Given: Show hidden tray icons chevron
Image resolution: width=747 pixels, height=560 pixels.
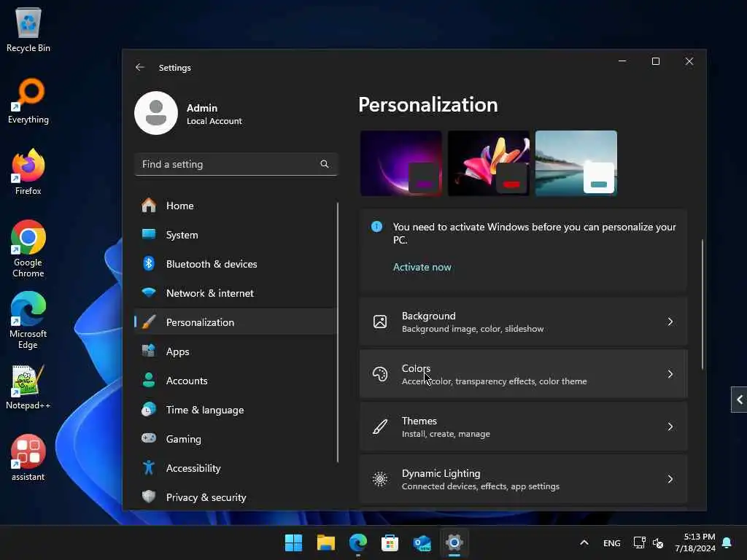Looking at the screenshot, I should (x=584, y=542).
